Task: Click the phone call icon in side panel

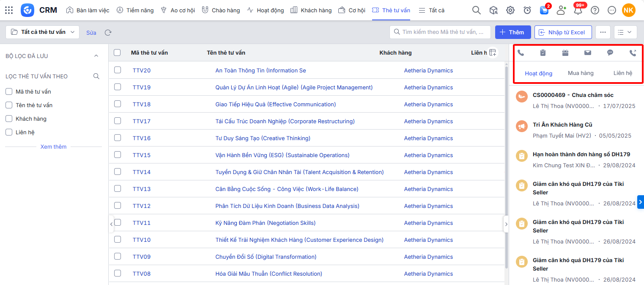Action: point(521,53)
